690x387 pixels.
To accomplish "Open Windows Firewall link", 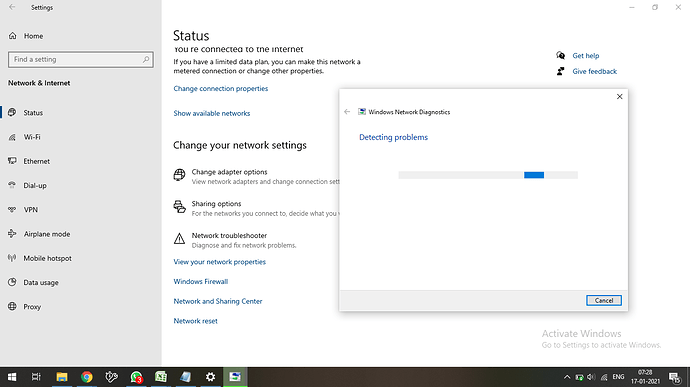I will click(x=201, y=281).
